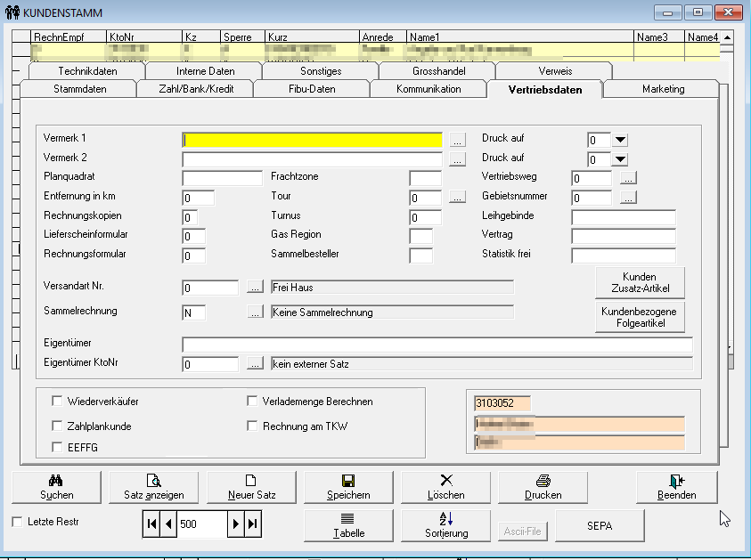The height and width of the screenshot is (560, 751).
Task: Click the Suchen binoculars button
Action: (x=57, y=486)
